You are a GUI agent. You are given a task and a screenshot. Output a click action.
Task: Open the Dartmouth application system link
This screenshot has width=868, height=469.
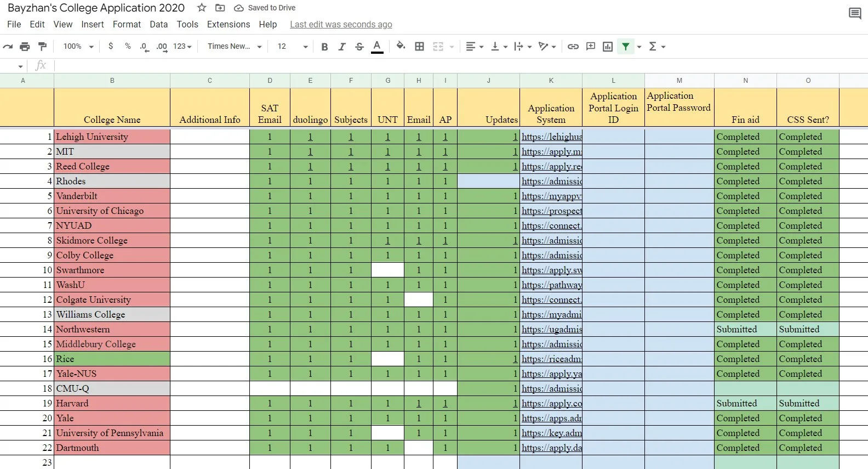point(551,448)
